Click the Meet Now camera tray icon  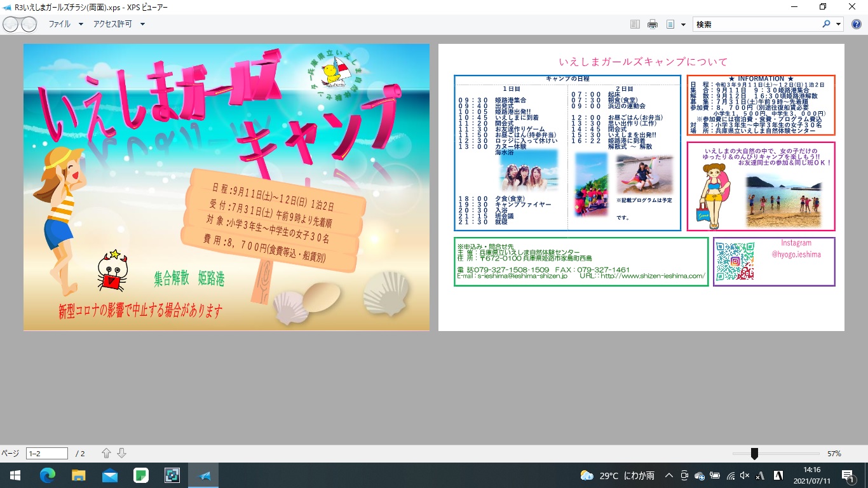coord(684,475)
